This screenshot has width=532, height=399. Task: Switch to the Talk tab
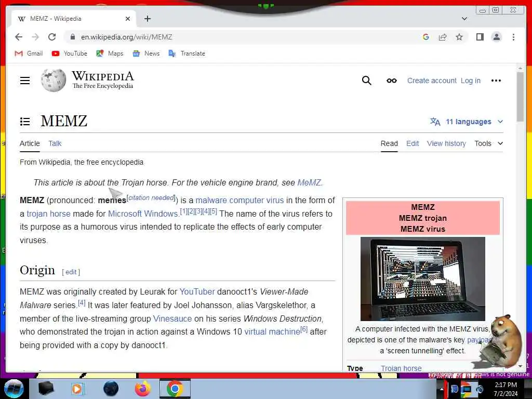tap(55, 143)
